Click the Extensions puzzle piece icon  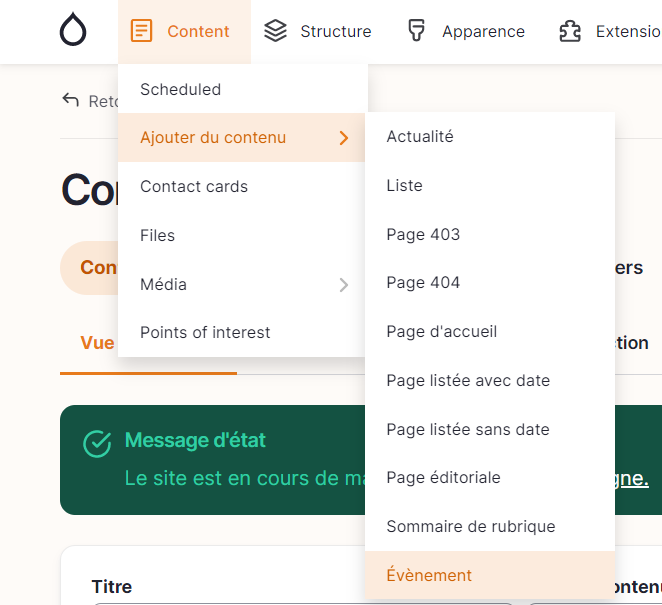(570, 31)
